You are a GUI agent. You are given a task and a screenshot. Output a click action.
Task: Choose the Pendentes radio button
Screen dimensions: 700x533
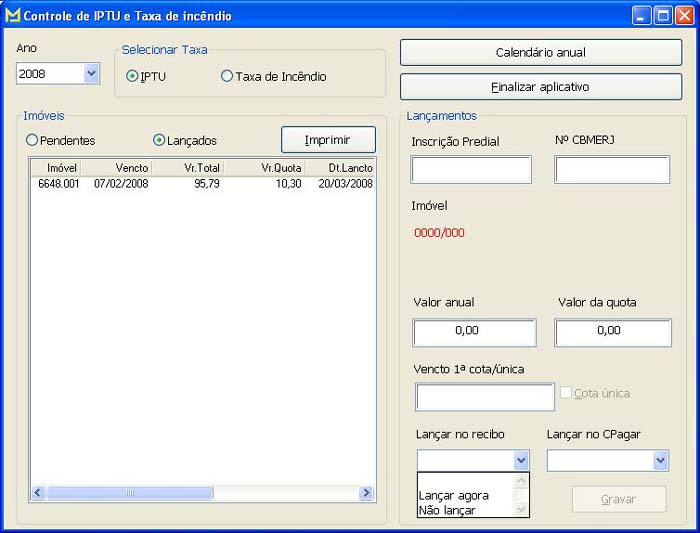tap(32, 141)
